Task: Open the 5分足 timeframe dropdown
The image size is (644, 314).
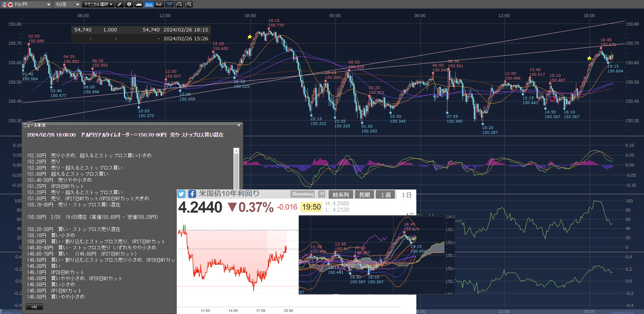Action: click(x=68, y=4)
